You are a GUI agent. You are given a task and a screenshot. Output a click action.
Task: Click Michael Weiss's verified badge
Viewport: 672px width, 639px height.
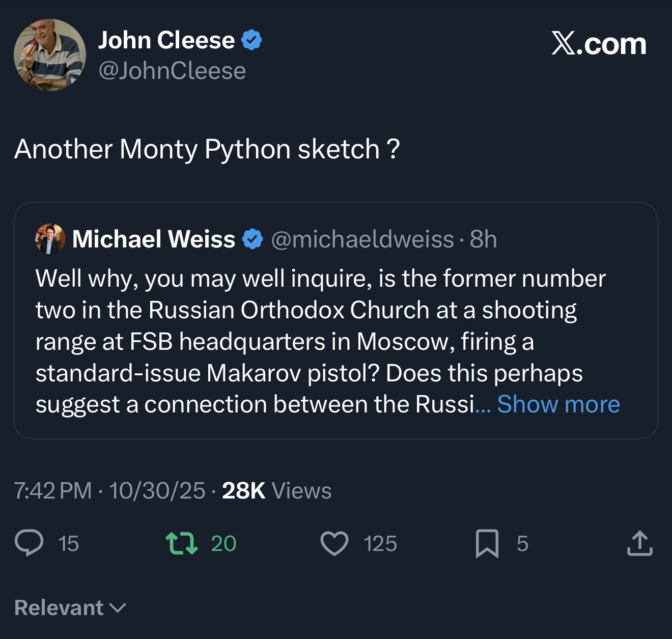point(253,239)
